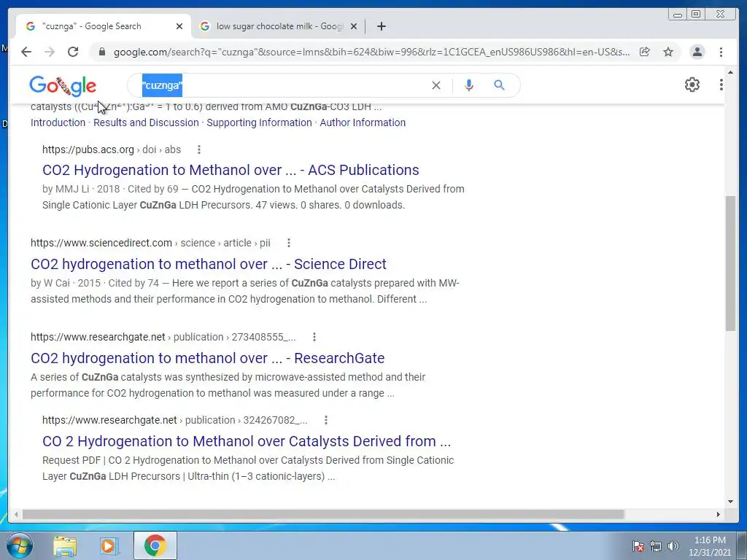The height and width of the screenshot is (560, 747).
Task: Click the Chrome taskbar button
Action: 155,545
